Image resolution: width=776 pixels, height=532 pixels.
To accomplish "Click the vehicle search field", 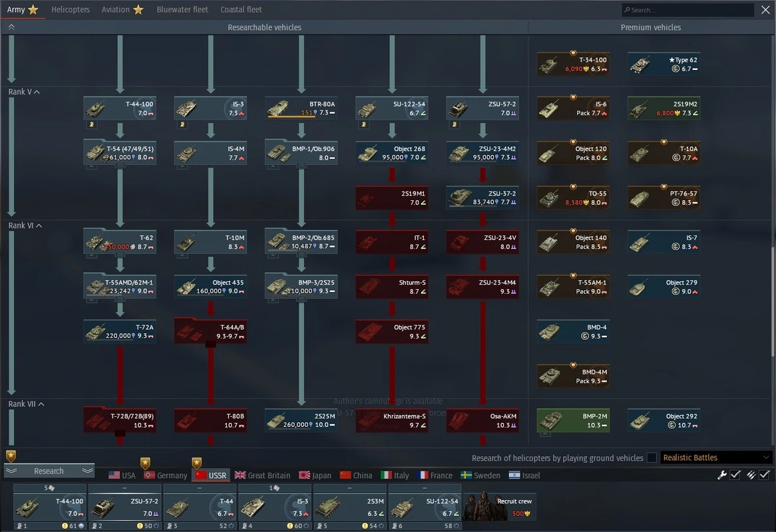I will pos(689,10).
